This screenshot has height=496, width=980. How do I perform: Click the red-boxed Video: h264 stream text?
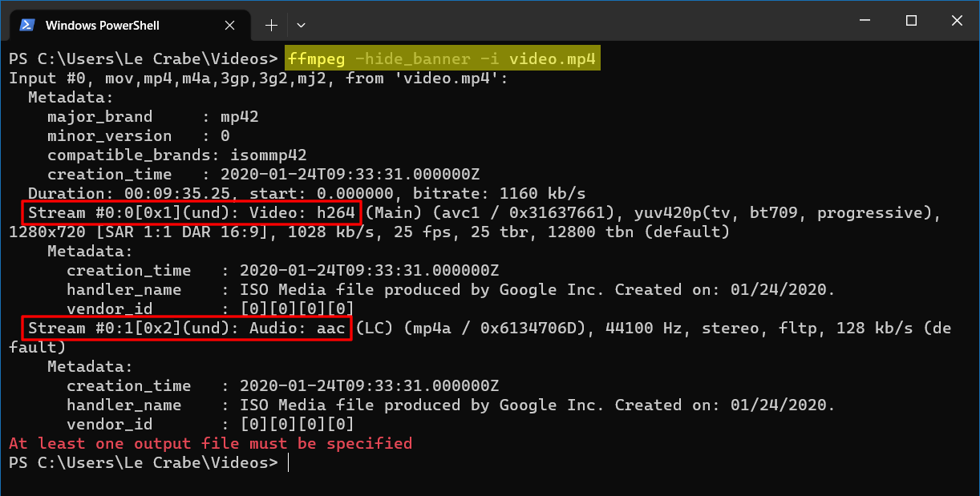191,212
